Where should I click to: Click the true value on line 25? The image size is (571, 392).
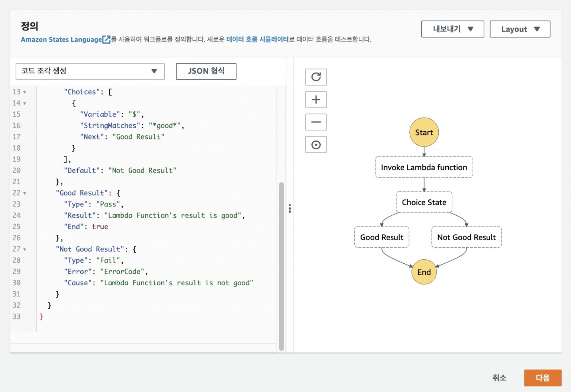[100, 227]
